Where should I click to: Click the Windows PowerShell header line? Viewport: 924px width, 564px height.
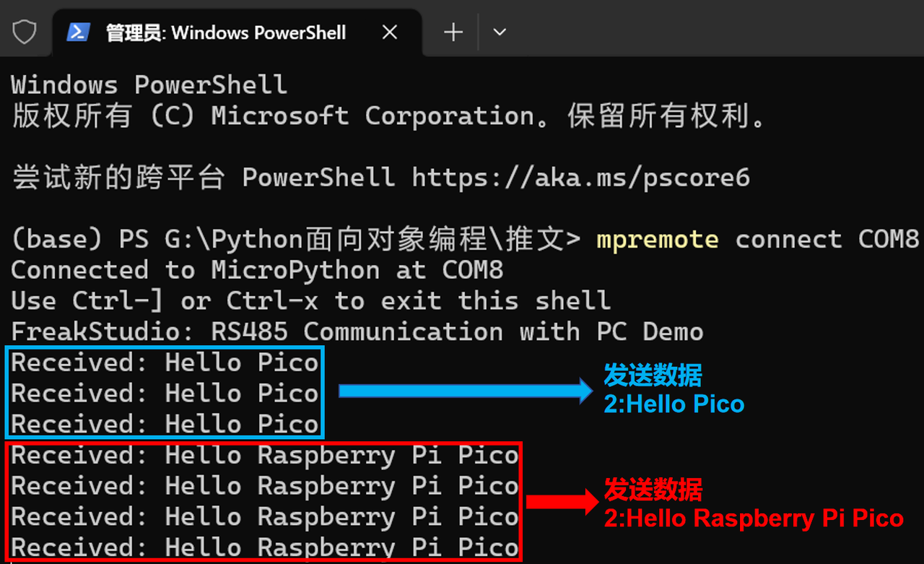coord(149,85)
